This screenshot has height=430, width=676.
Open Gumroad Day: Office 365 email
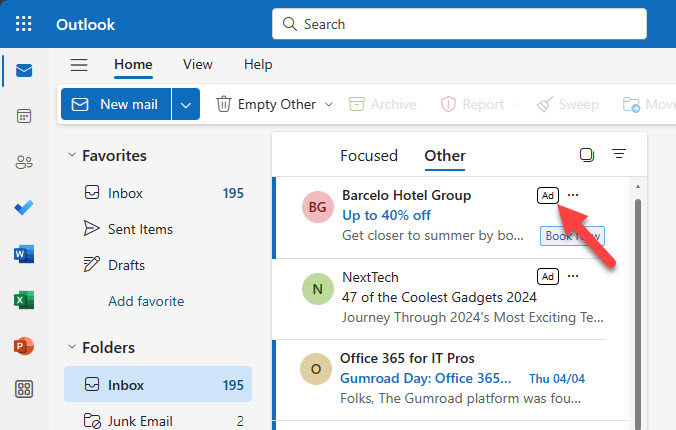click(451, 380)
